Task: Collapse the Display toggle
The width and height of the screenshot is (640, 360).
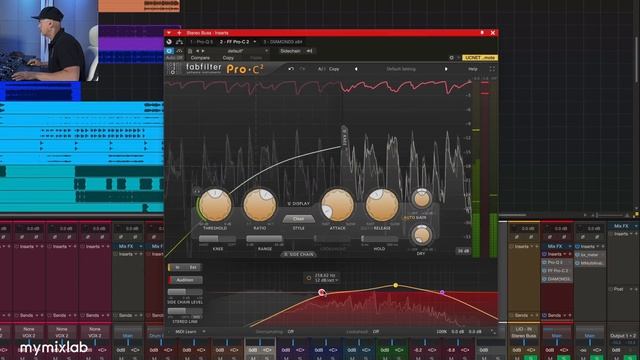Action: tap(298, 203)
